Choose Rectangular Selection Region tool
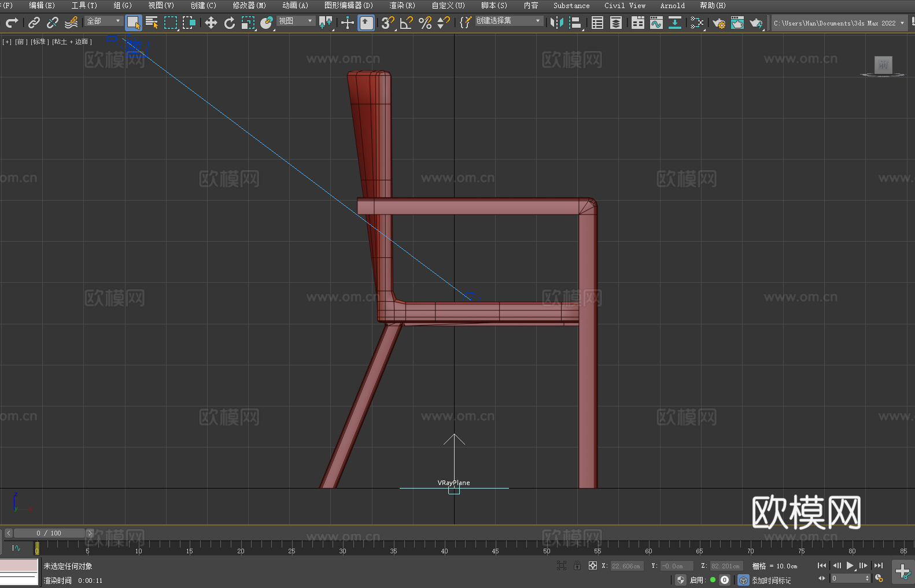Image resolution: width=915 pixels, height=588 pixels. [171, 23]
